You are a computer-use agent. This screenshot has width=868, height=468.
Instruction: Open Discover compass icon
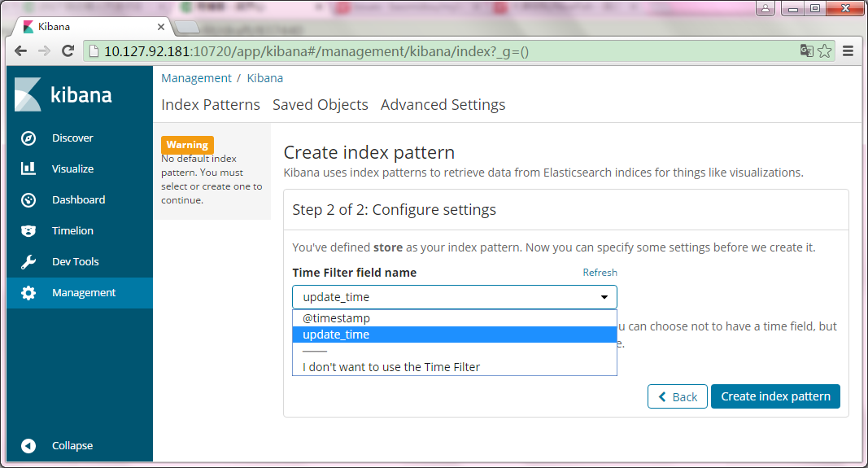point(28,138)
